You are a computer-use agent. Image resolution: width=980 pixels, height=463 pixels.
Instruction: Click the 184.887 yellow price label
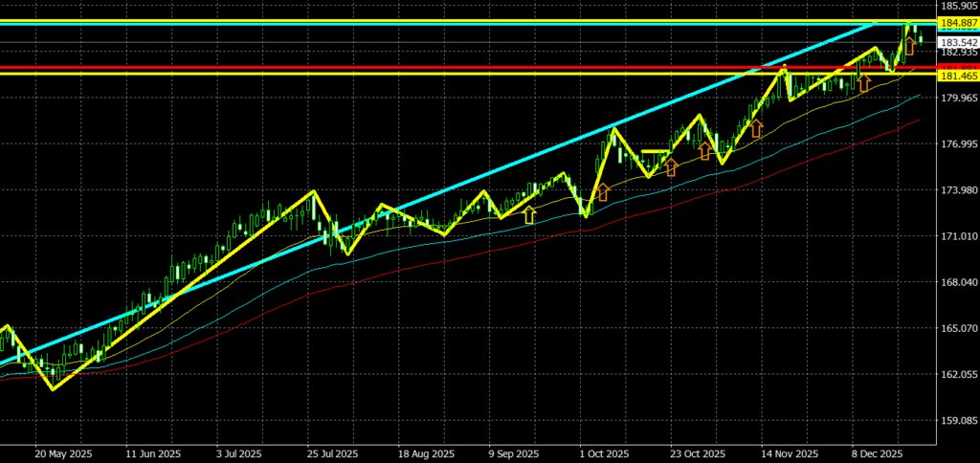(957, 22)
